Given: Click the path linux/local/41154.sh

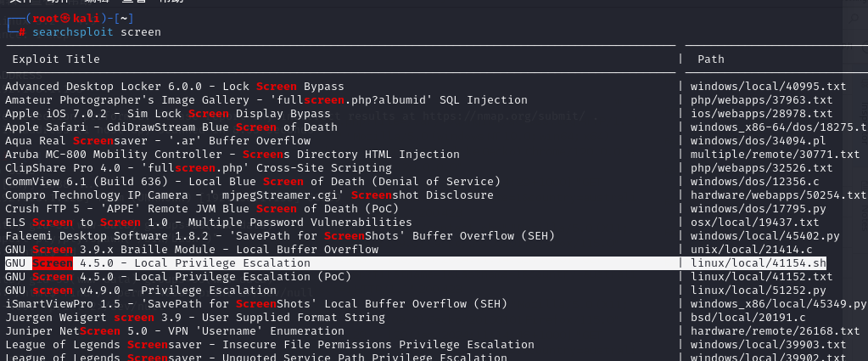Looking at the screenshot, I should [758, 263].
